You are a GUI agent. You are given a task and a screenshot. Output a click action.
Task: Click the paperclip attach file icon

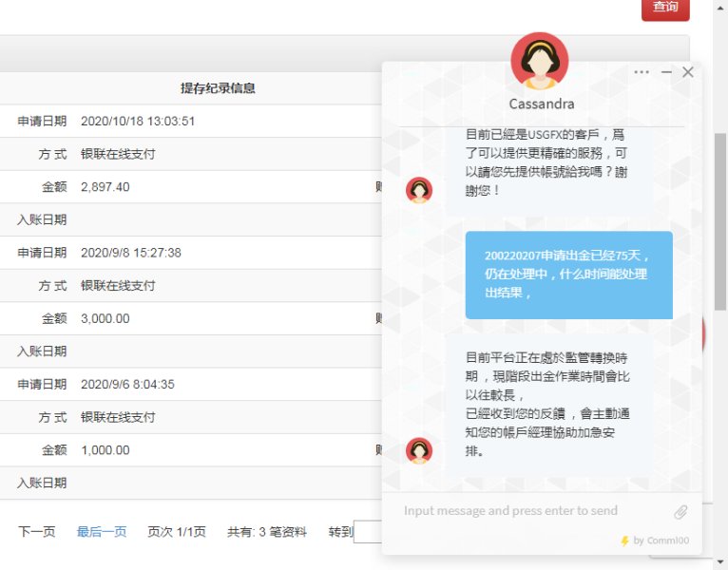[680, 512]
